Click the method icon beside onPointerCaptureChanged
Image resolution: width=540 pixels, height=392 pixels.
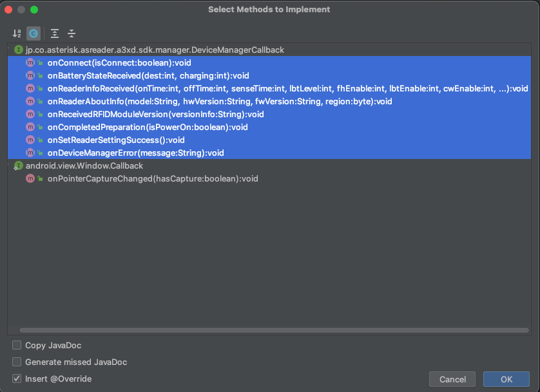(x=30, y=178)
